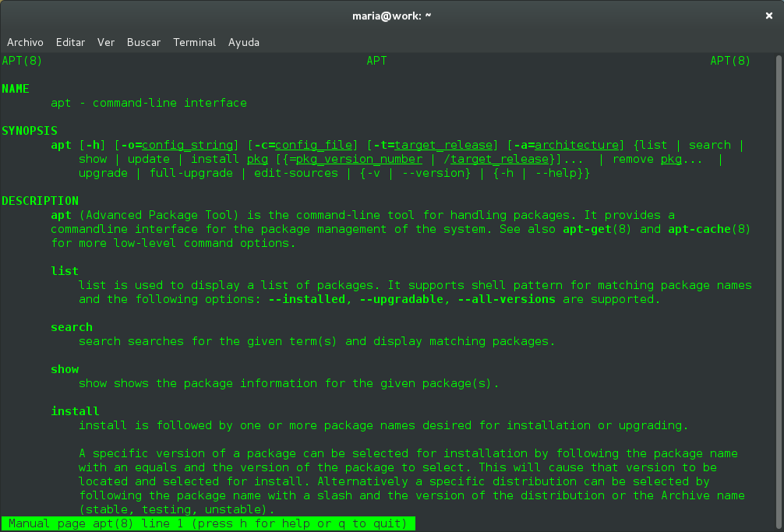Click the install subsection heading
The height and width of the screenshot is (532, 784).
pos(75,410)
